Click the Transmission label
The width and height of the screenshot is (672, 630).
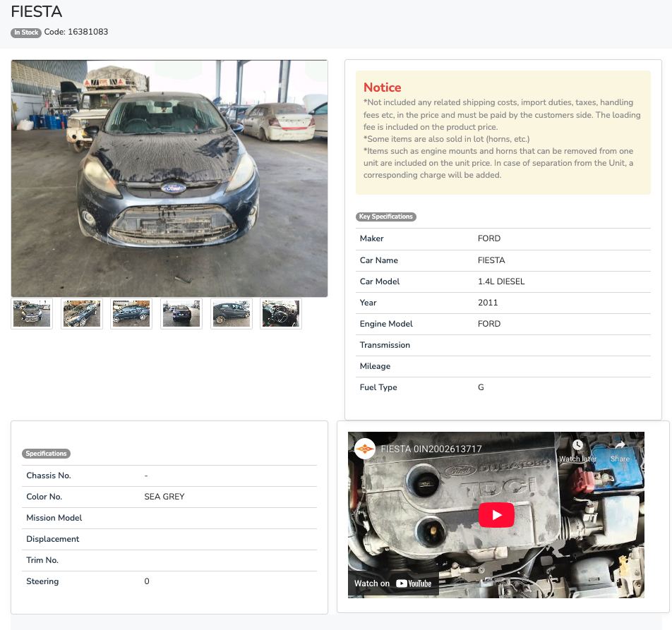tap(385, 345)
